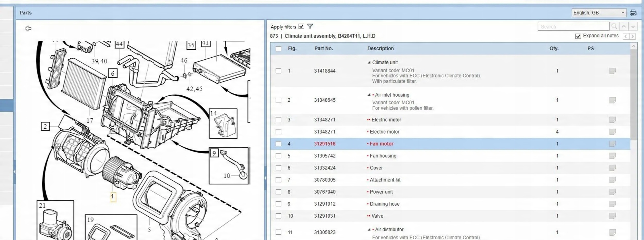Viewport: 644px width, 240px height.
Task: Sort by Qty. column header
Action: (554, 48)
